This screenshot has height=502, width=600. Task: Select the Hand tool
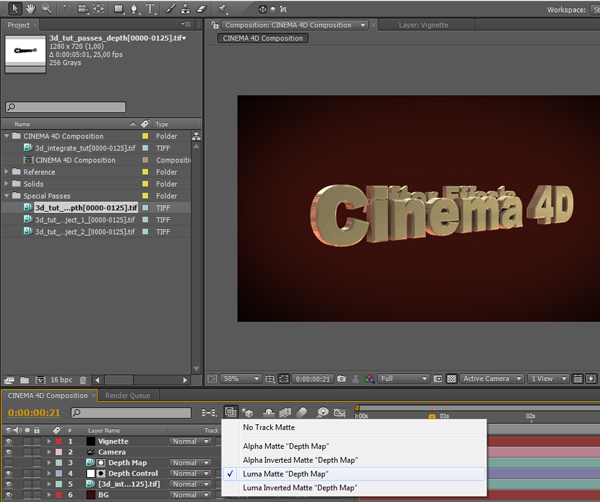[30, 8]
